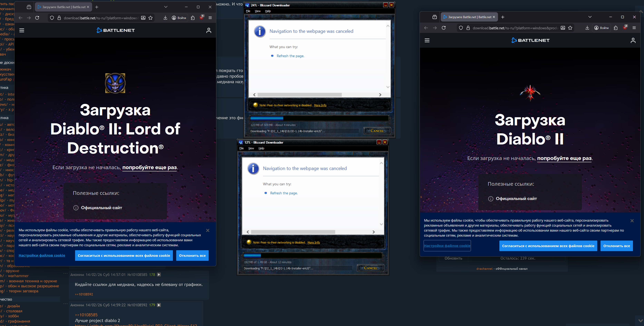
Task: Click the account profile icon on left Battle.net page
Action: coord(209,30)
